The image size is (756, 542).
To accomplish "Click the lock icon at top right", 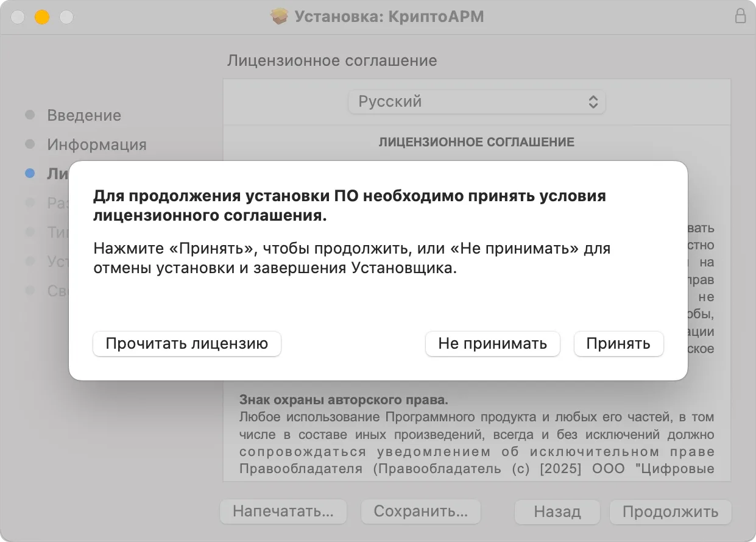I will tap(741, 16).
